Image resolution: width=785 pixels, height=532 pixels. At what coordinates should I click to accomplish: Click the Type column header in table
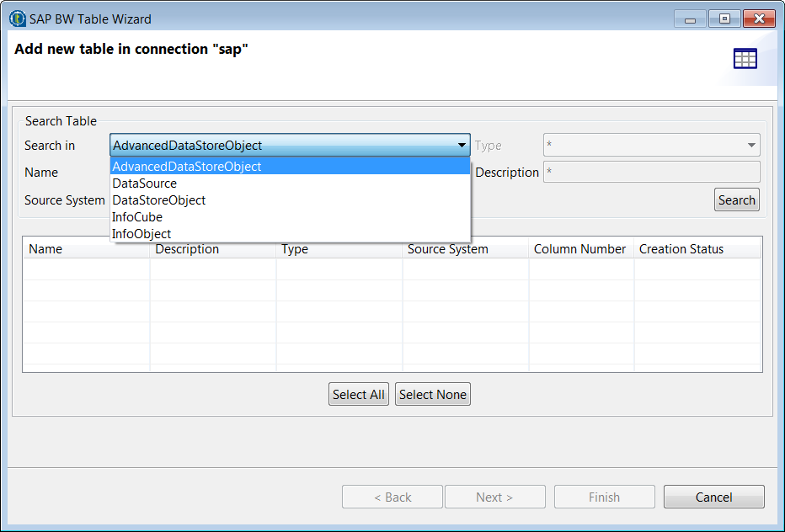click(x=295, y=249)
